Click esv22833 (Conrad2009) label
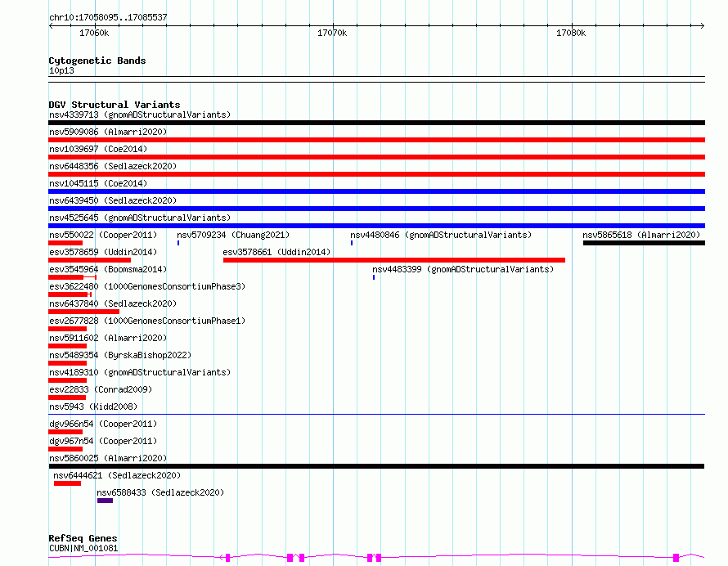 click(101, 389)
